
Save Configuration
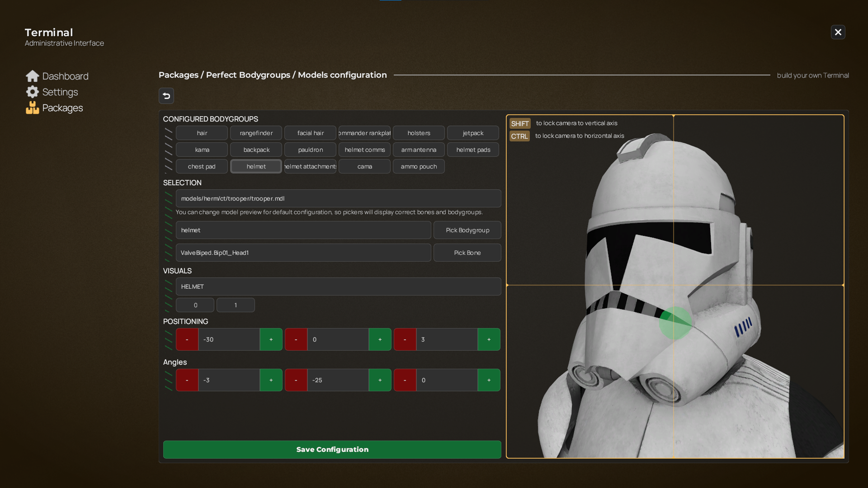pyautogui.click(x=332, y=450)
